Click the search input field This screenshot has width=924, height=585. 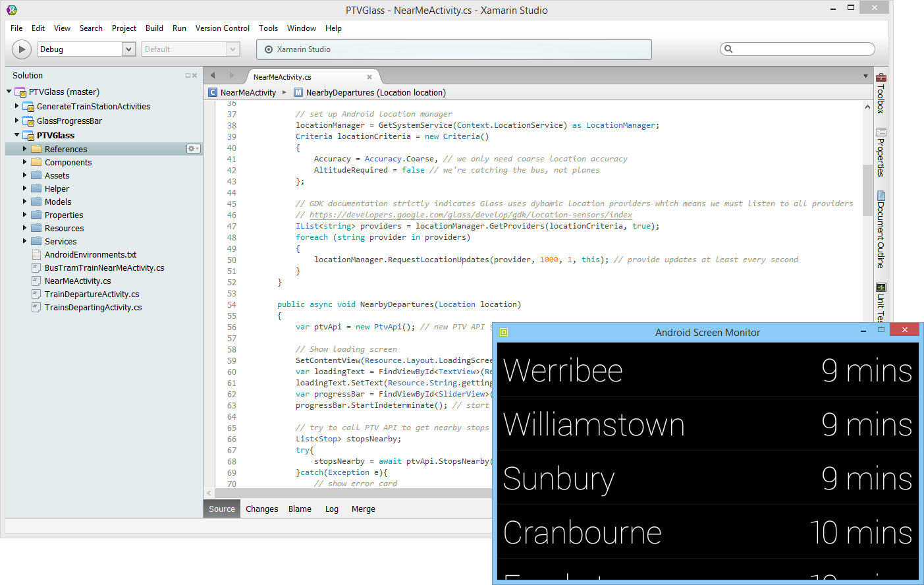(797, 49)
